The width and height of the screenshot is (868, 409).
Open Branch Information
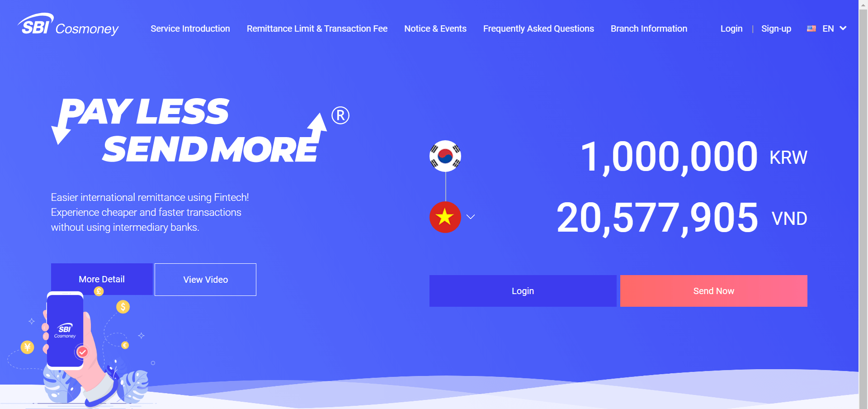click(x=649, y=28)
